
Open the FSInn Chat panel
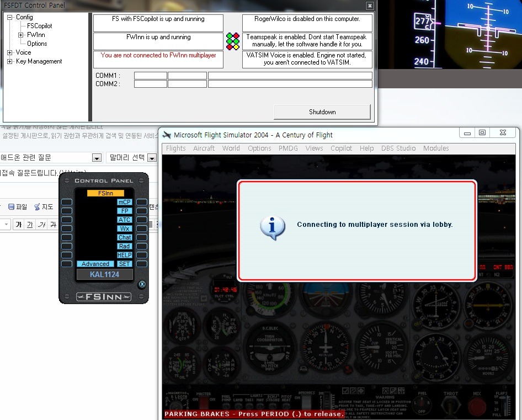[125, 237]
